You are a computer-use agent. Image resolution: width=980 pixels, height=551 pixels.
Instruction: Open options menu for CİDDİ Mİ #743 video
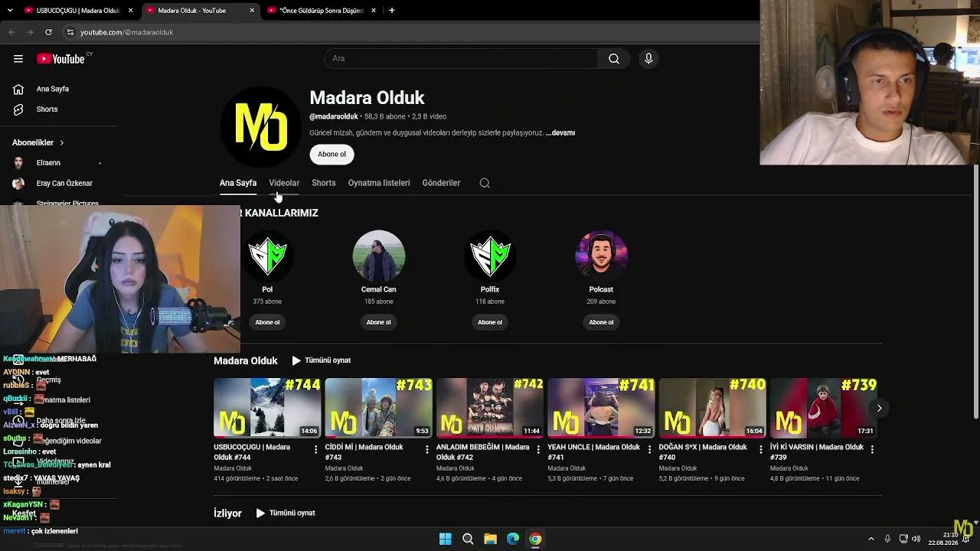(x=427, y=450)
